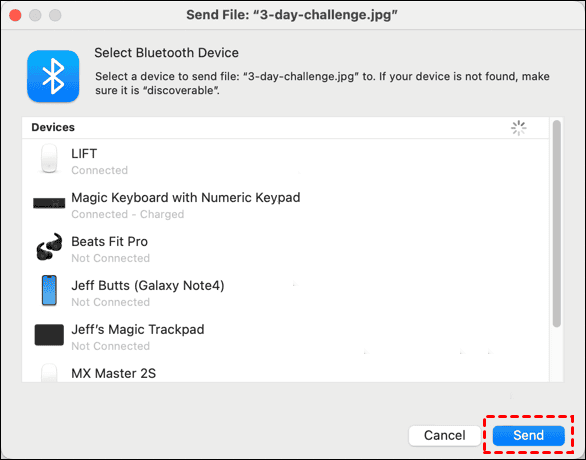The height and width of the screenshot is (460, 586).
Task: Click the MX Master 2S mouse icon
Action: (x=49, y=373)
